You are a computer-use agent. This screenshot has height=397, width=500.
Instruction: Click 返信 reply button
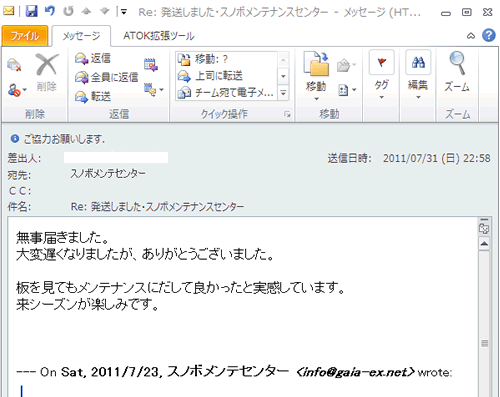pos(93,58)
